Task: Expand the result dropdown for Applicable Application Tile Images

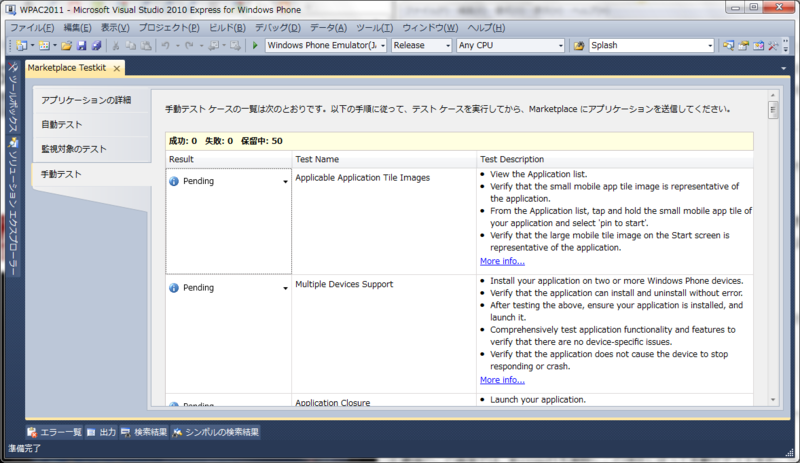Action: coord(285,182)
